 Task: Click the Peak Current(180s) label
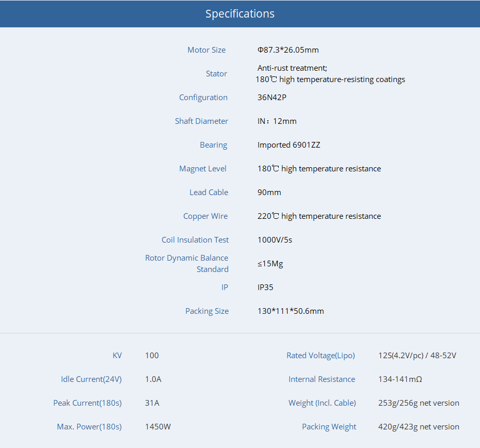click(x=87, y=403)
